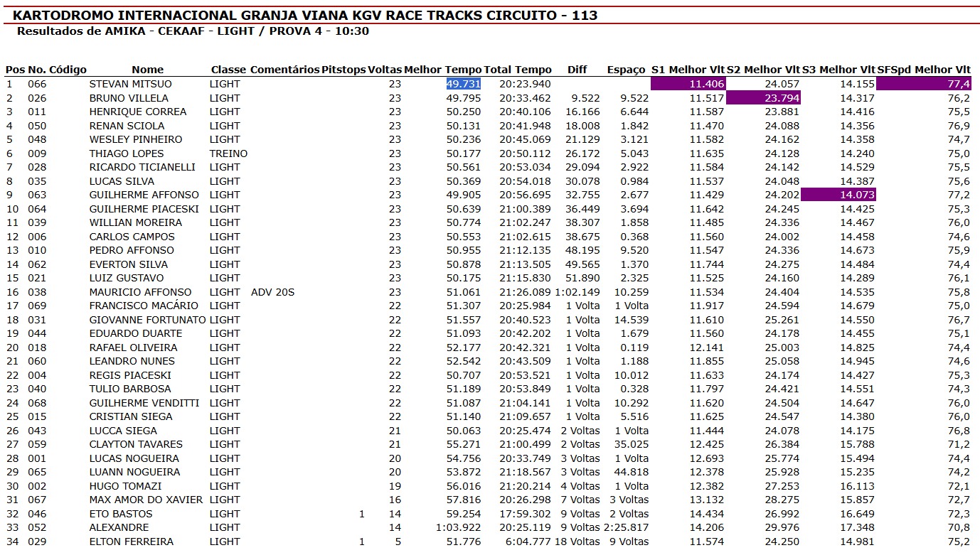The width and height of the screenshot is (980, 560).
Task: Click the purple 14.073 S3 best cell
Action: [838, 195]
